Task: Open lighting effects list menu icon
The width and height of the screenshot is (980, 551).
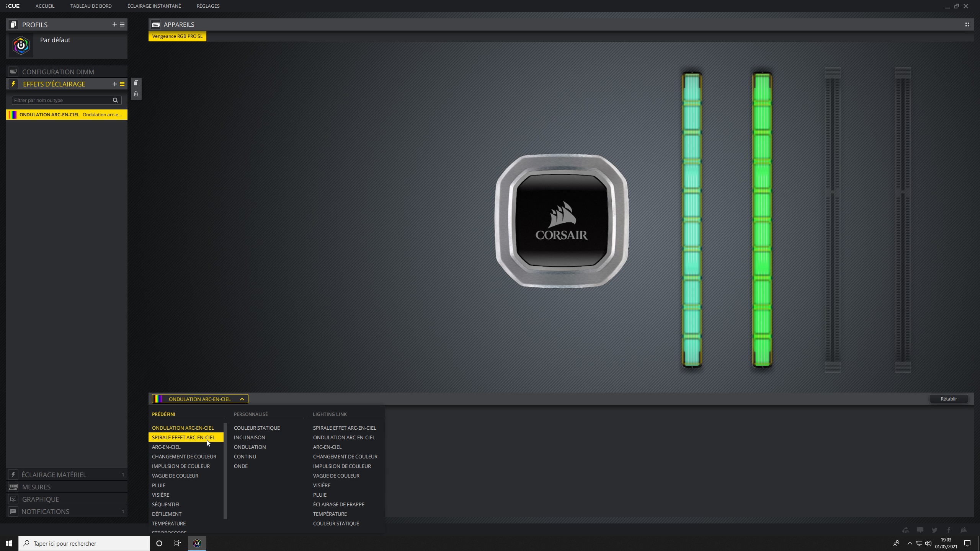Action: click(122, 84)
